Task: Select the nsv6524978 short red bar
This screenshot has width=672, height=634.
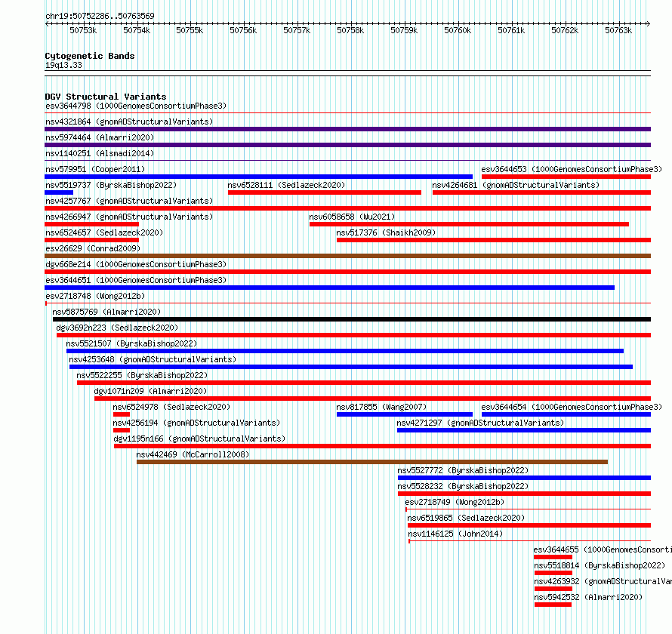Action: [122, 414]
